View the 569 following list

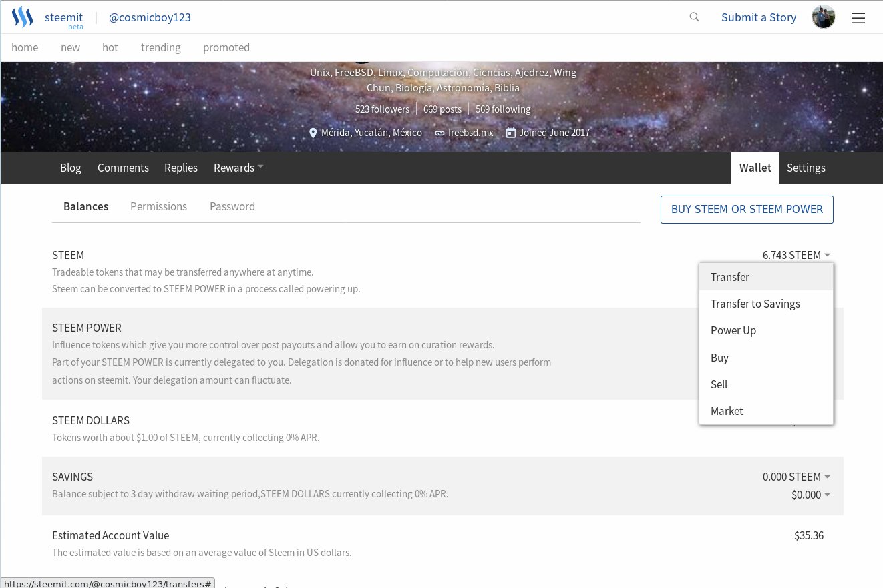(x=503, y=109)
